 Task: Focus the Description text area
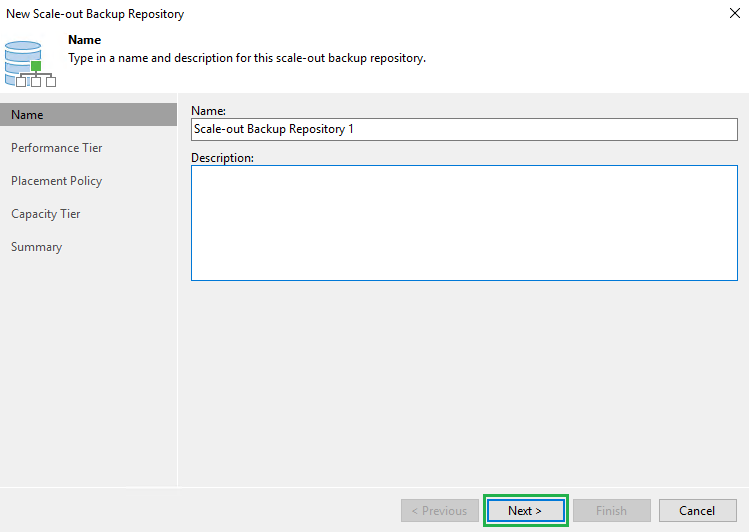[463, 222]
